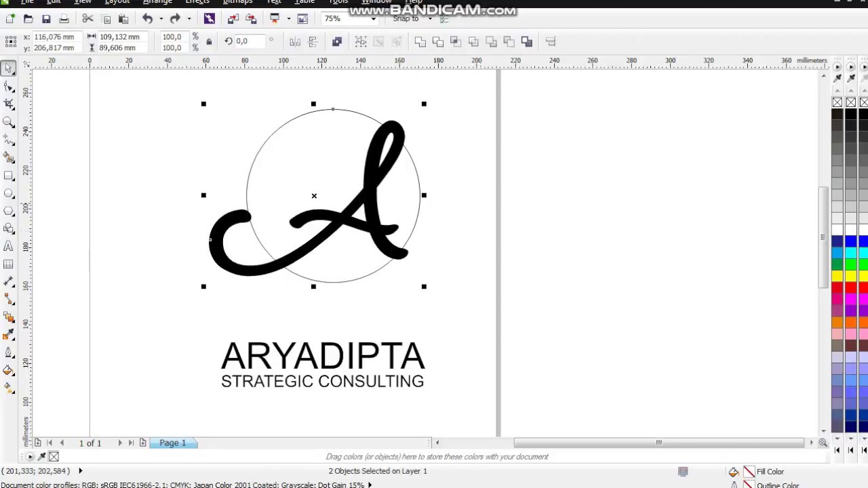Select the Color Eyedropper tool

click(8, 335)
